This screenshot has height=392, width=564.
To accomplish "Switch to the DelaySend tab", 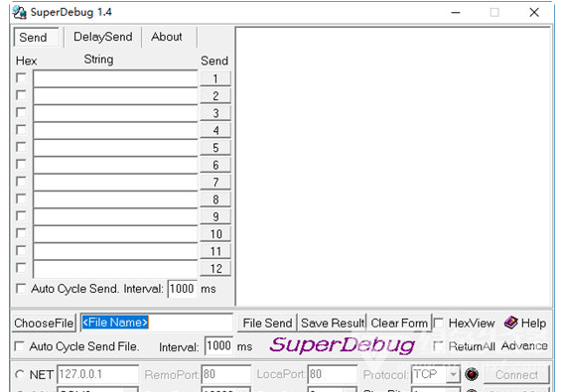I will click(x=102, y=37).
